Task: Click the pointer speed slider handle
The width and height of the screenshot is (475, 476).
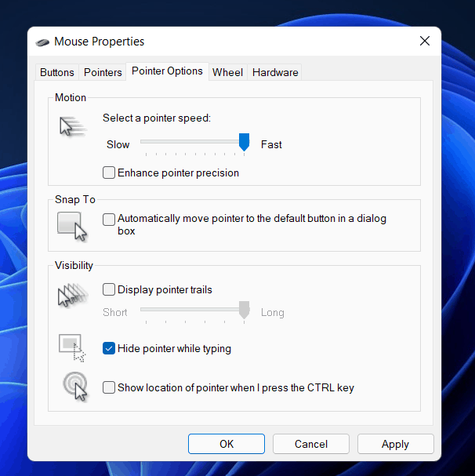Action: 244,142
